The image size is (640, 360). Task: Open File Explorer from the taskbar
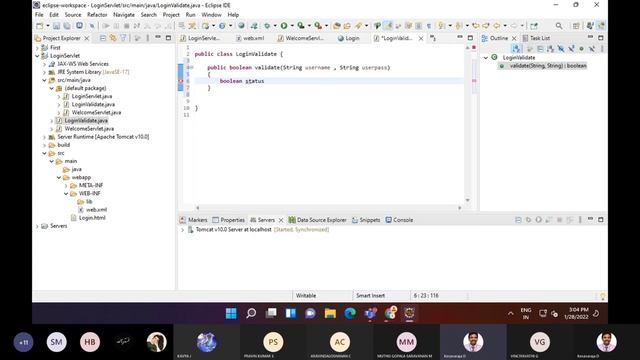(330, 313)
